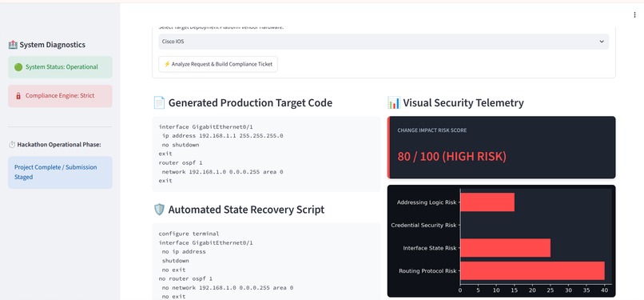Click the System Diagnostics hospital icon

click(13, 44)
